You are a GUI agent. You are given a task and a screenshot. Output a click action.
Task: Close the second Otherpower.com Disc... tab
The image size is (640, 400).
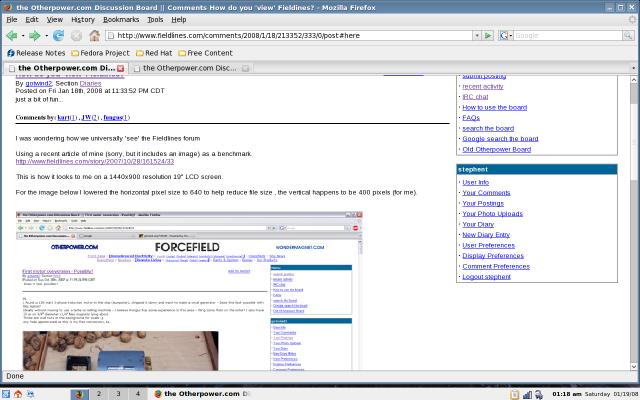coord(245,68)
